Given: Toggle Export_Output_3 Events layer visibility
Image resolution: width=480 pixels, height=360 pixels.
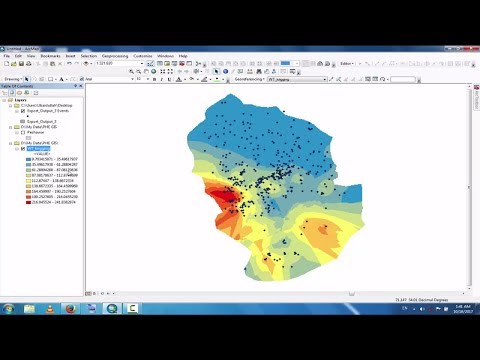Looking at the screenshot, I should (23, 111).
